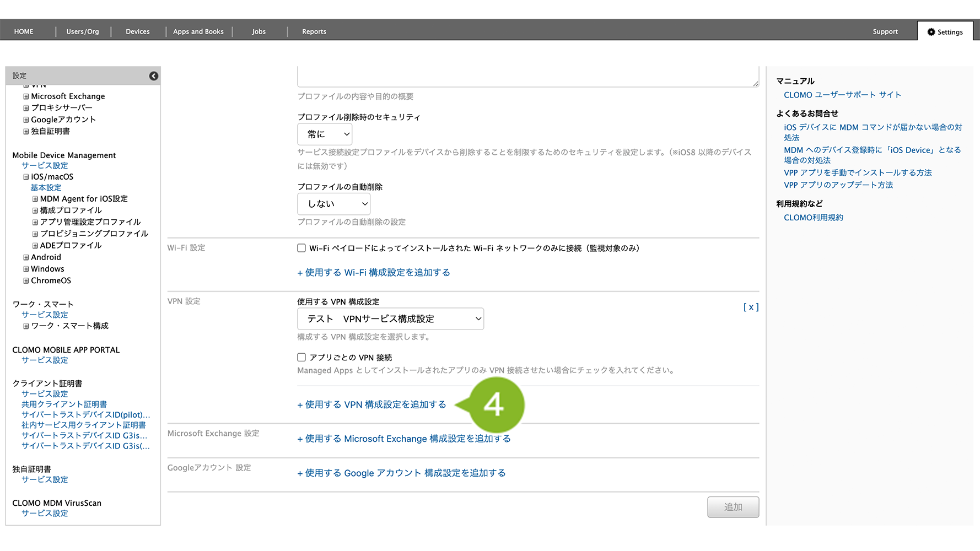Collapse the iOS/macOS tree node icon
Viewport: 980px width, 551px height.
click(x=26, y=177)
